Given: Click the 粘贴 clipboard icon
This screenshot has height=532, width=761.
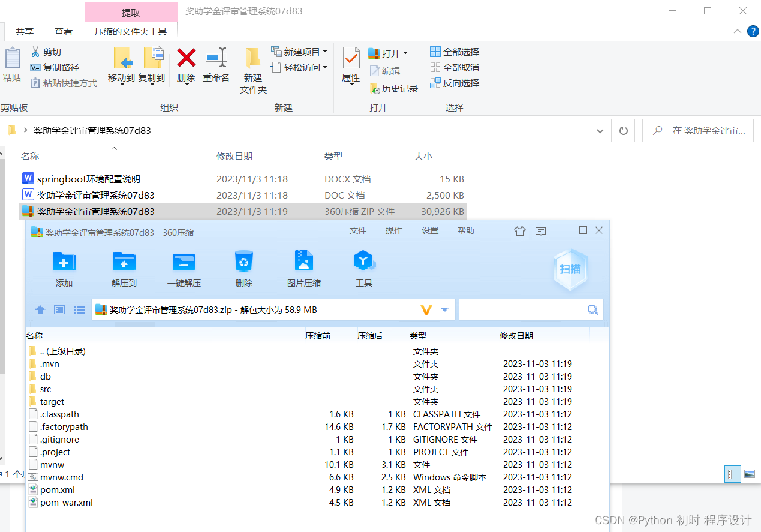Looking at the screenshot, I should (x=12, y=58).
